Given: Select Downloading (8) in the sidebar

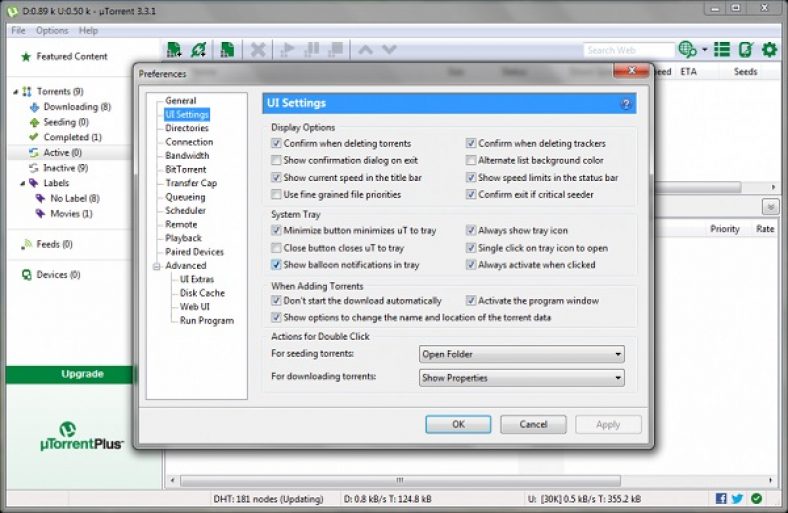Looking at the screenshot, I should pos(77,107).
